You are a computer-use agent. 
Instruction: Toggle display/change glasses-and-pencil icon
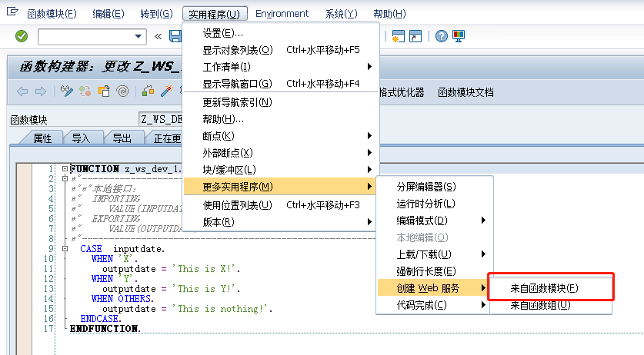(66, 91)
